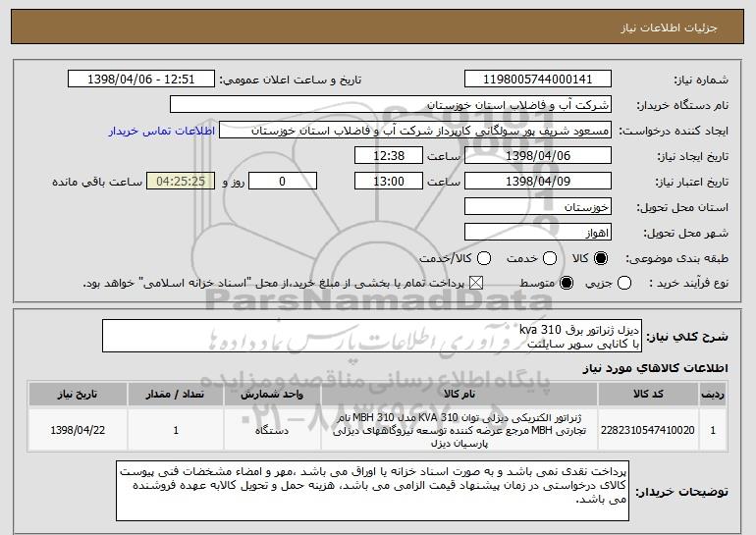Click the ساعت باقی مانده label
756x535 pixels.
click(x=97, y=182)
